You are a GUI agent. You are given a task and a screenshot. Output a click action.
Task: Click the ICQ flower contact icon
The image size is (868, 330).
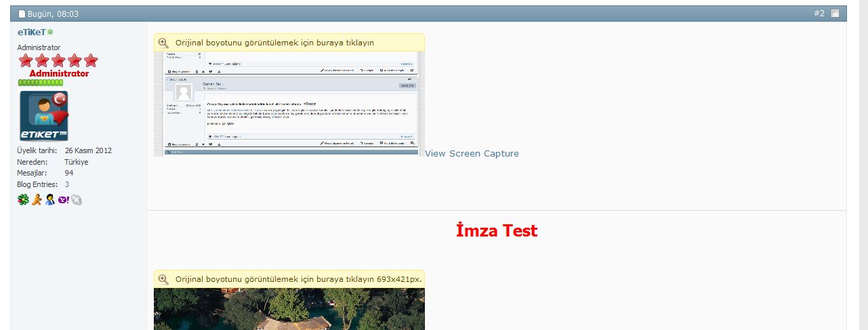point(22,200)
